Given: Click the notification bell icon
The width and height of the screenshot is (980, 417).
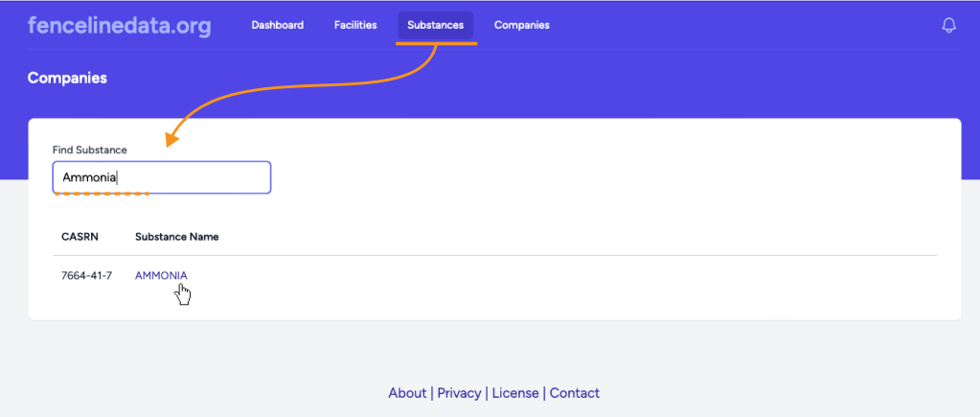Looking at the screenshot, I should coord(948,26).
